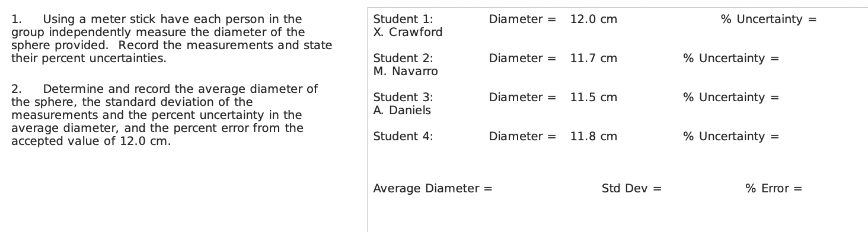Click the Student 2 Diameter label
The width and height of the screenshot is (868, 232).
coord(522,58)
